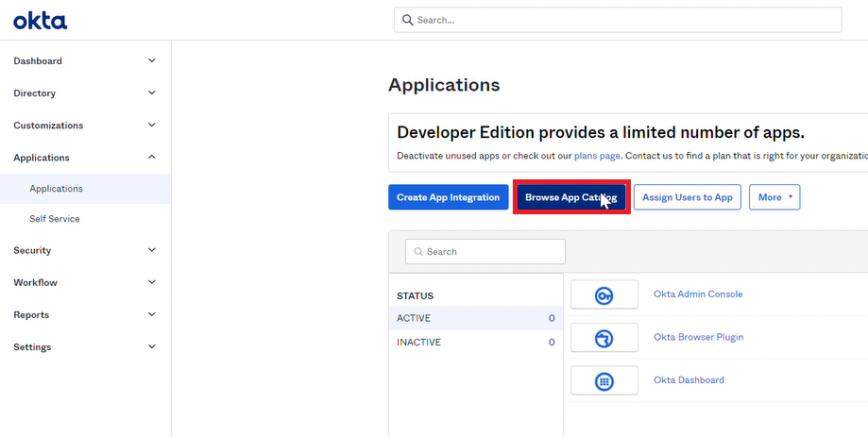This screenshot has height=437, width=868.
Task: Expand the Security menu chevron
Action: (152, 249)
